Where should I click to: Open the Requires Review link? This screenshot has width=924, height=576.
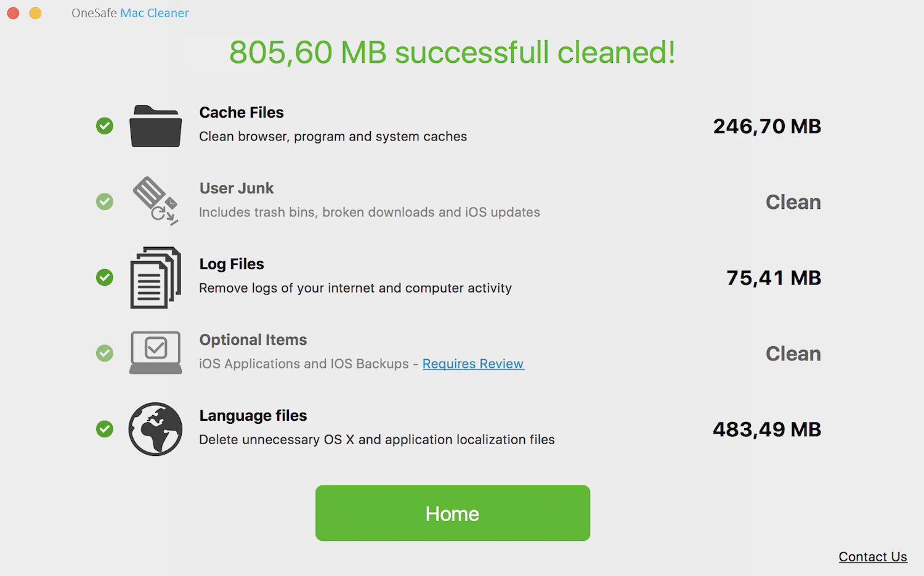(473, 364)
